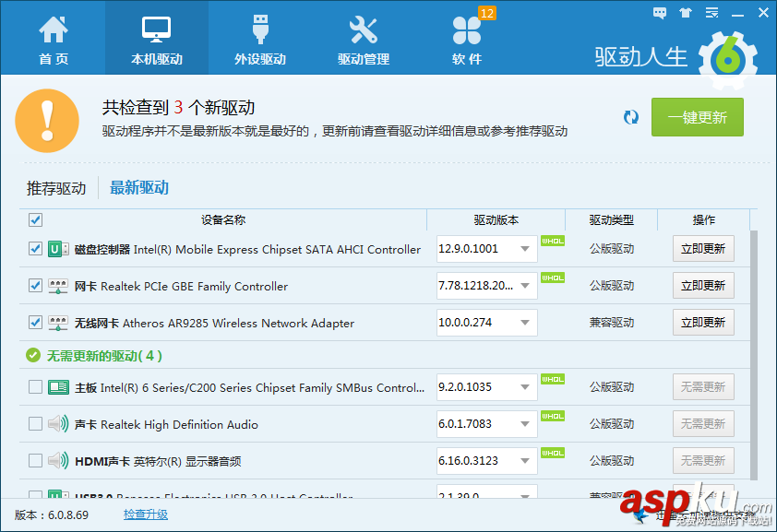The height and width of the screenshot is (532, 777).
Task: Open the 驱动管理 tools icon
Action: pyautogui.click(x=364, y=30)
